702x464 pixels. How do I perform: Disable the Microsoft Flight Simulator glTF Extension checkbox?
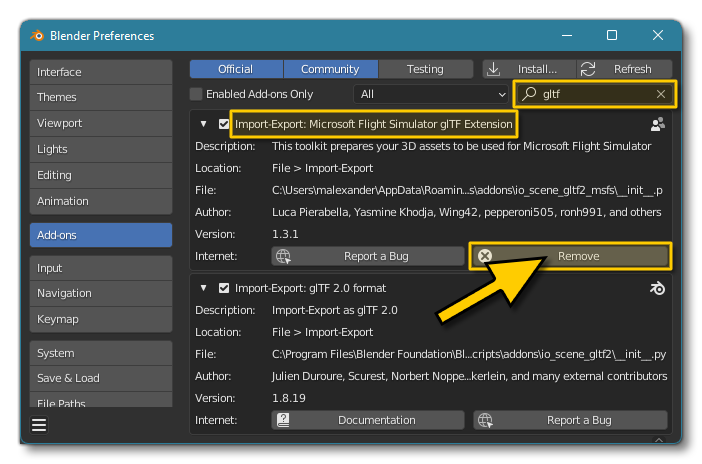[x=224, y=124]
